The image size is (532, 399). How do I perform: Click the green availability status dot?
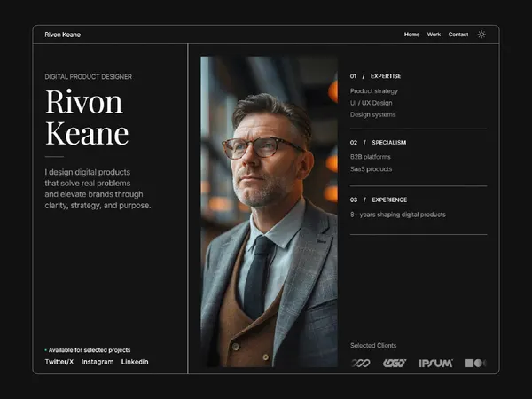[x=46, y=350]
